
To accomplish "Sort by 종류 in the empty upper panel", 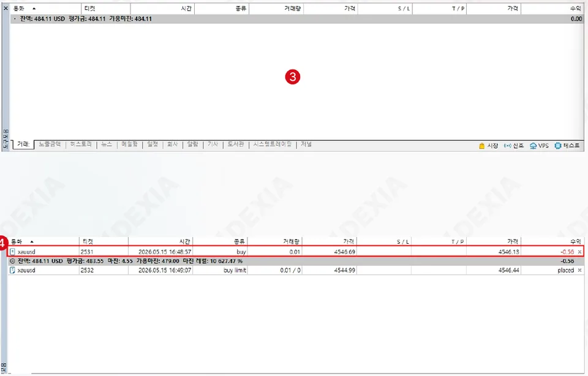I will (222, 8).
